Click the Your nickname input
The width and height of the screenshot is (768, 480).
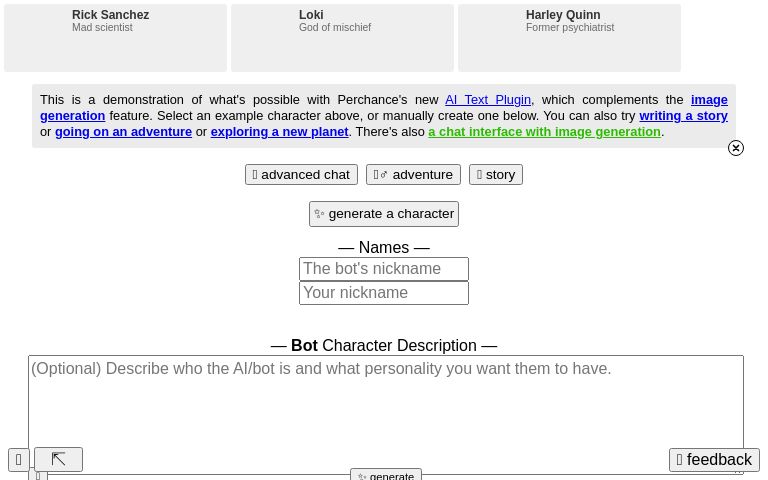pos(384,293)
